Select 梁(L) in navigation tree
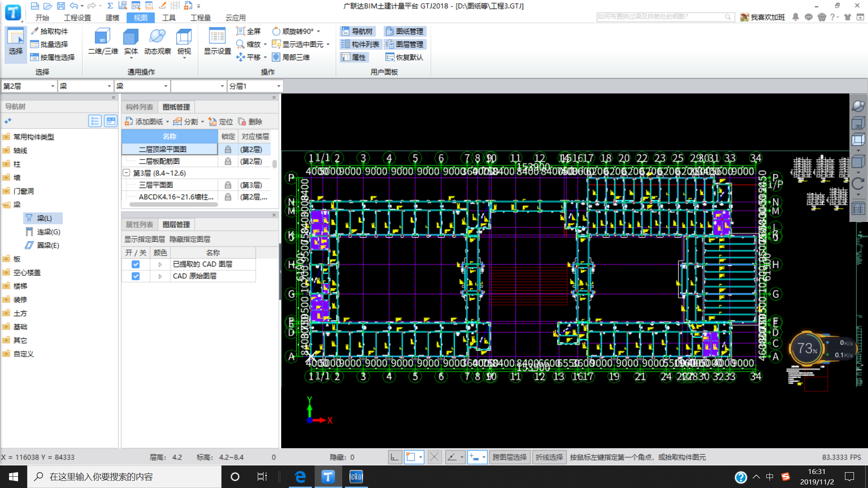868x488 pixels. [43, 218]
